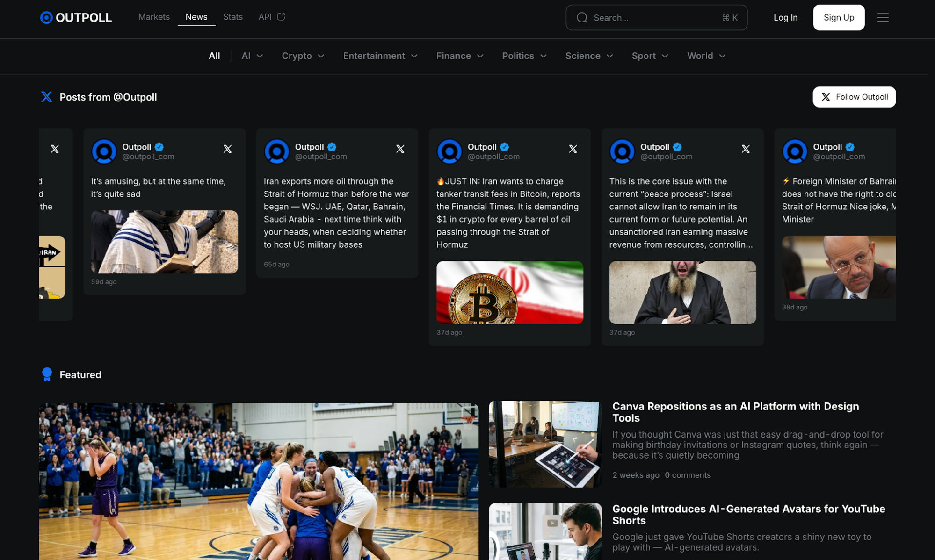Viewport: 935px width, 560px height.
Task: Open the prayer shawl image in the '59d ago' post
Action: point(164,242)
